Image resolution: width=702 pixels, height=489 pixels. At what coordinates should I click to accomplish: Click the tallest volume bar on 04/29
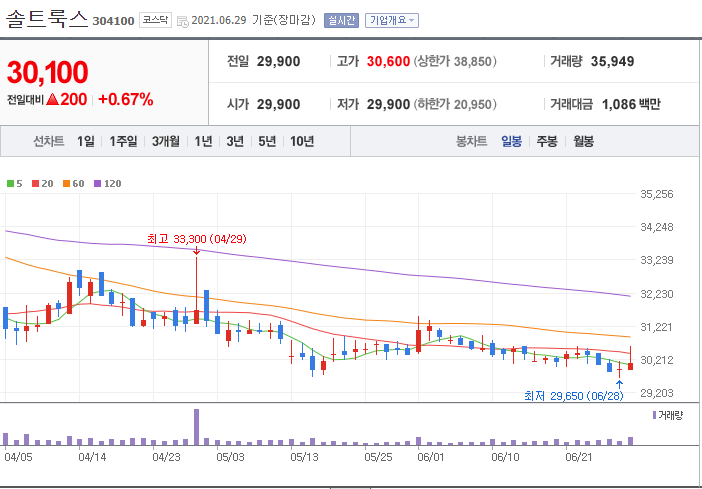pos(196,427)
